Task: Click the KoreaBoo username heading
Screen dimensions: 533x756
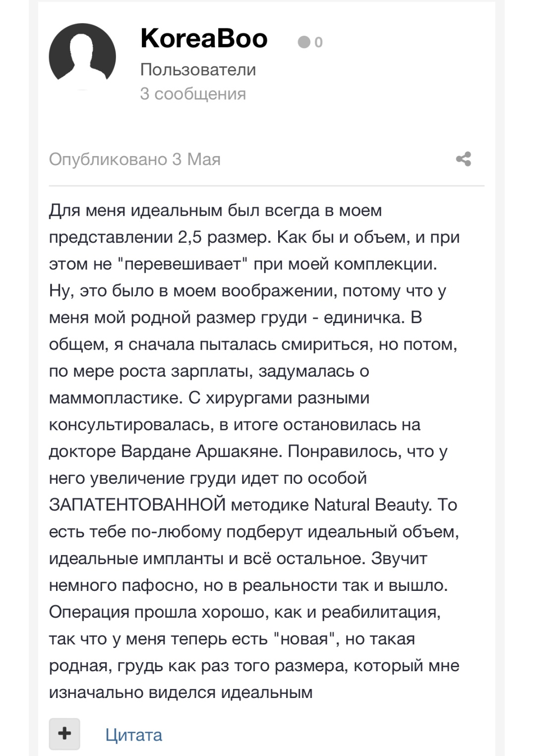Action: point(204,38)
